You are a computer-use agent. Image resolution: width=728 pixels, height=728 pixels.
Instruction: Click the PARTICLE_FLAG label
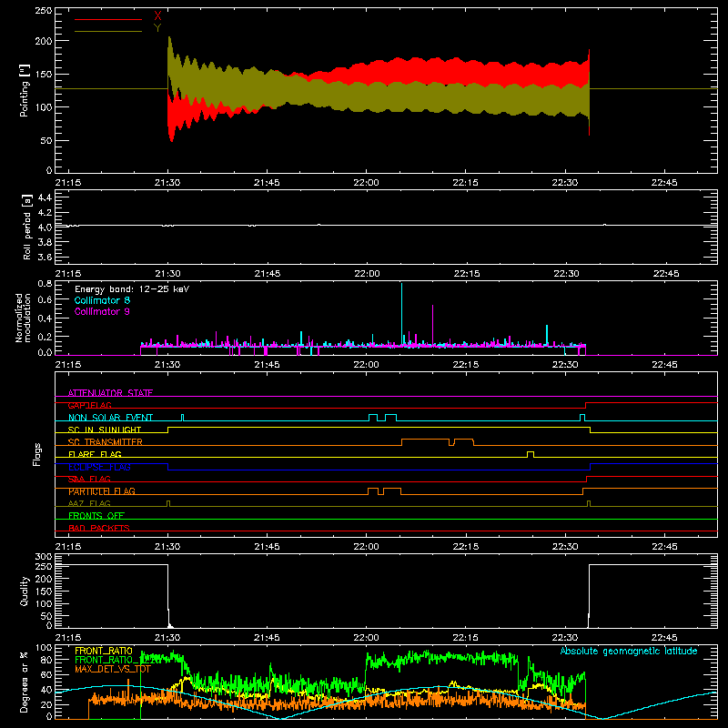tap(102, 491)
